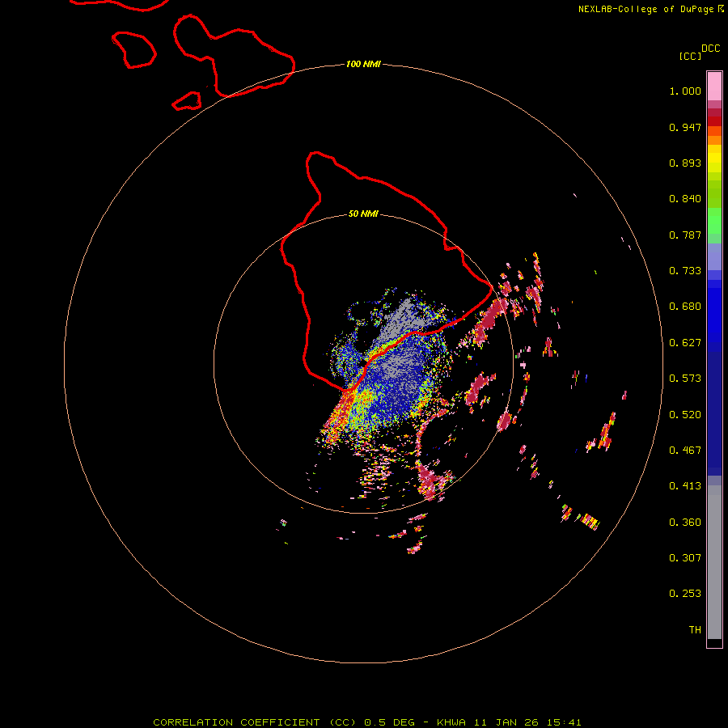Click the 0.360 scale value
Viewport: 728px width, 728px height.
[685, 523]
